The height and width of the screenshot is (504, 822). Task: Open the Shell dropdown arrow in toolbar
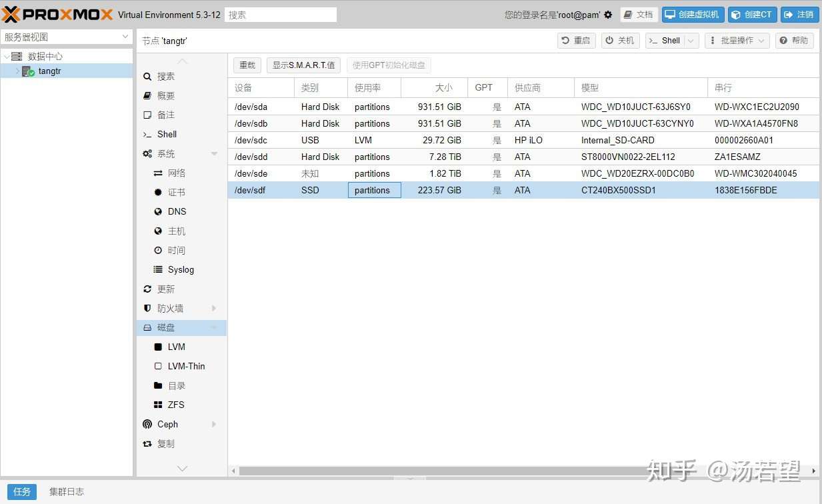click(691, 41)
